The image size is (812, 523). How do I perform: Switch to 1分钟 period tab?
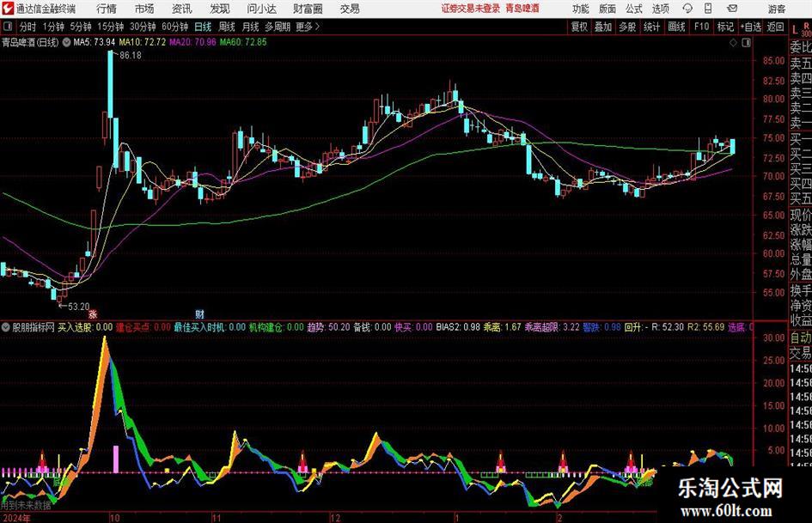53,27
